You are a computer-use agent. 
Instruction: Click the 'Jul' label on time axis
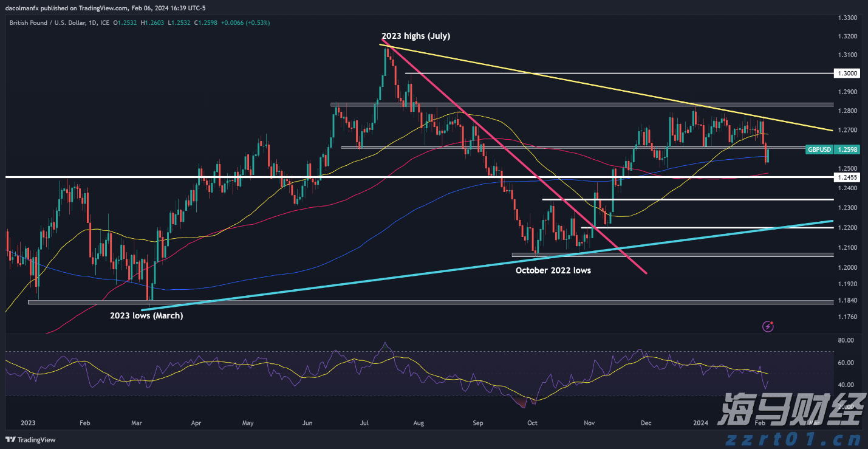[366, 422]
